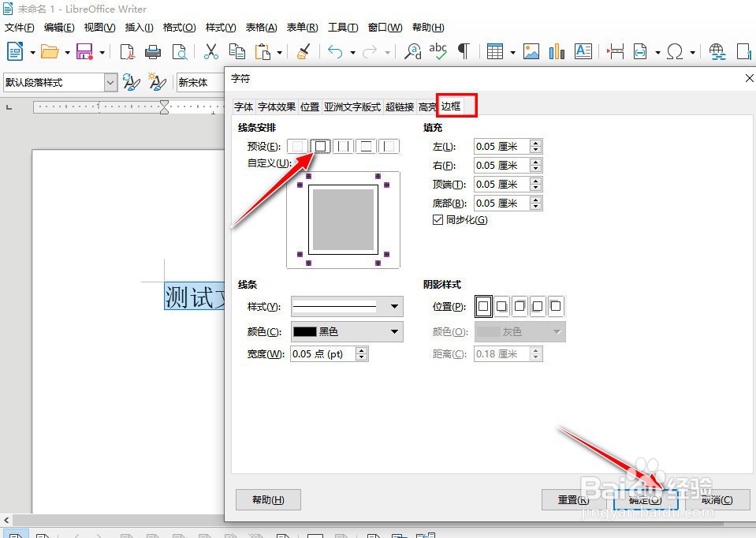Select the bottom-right shadow position

pyautogui.click(x=501, y=306)
